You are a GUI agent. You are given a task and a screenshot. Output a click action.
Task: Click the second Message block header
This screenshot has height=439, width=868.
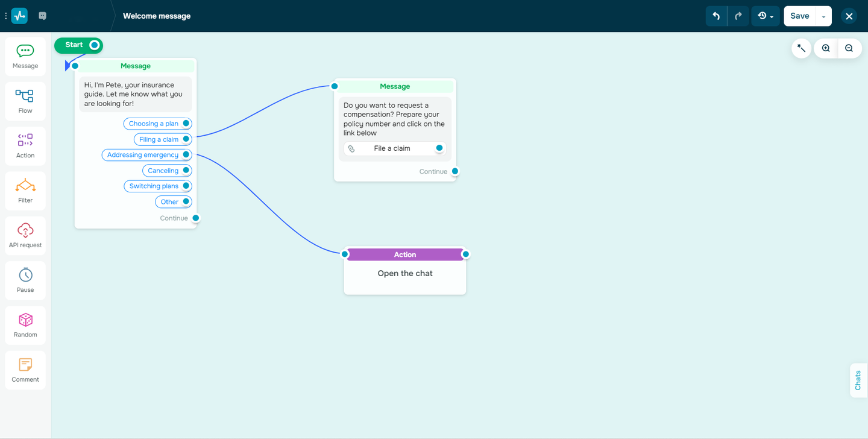point(395,87)
